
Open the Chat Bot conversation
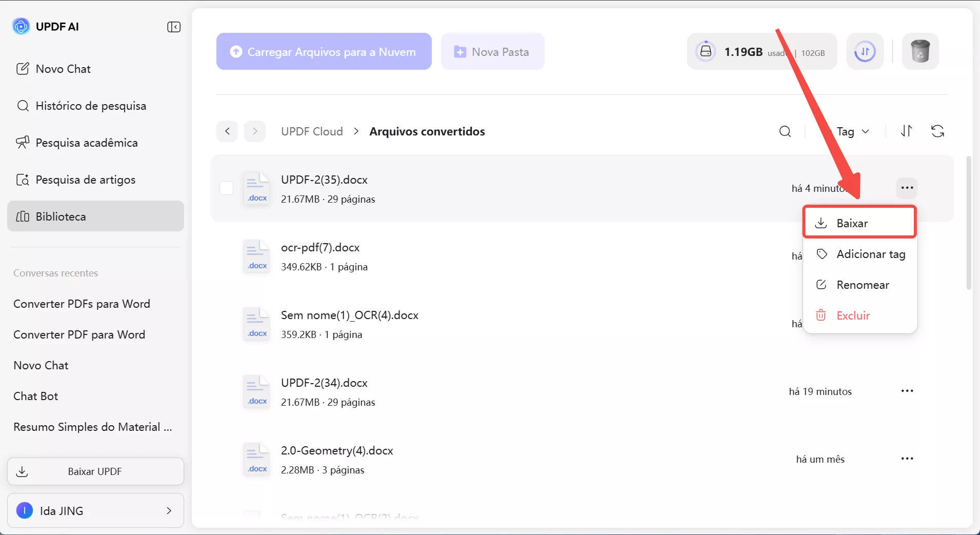point(36,396)
